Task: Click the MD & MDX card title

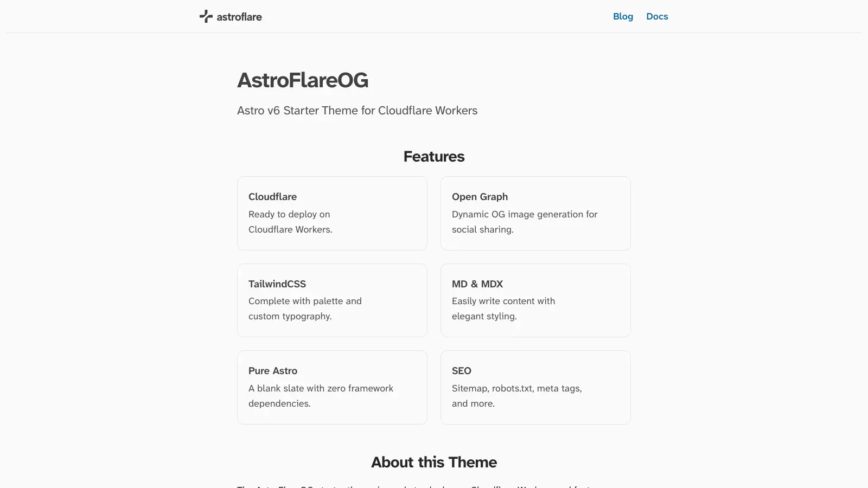Action: pos(477,284)
